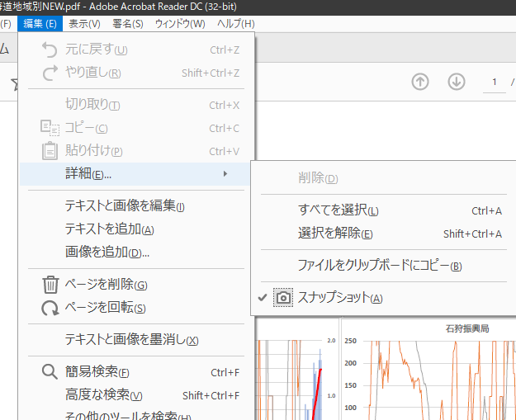516x420 pixels.
Task: Click the 石狩振興局 chart title
Action: point(467,328)
